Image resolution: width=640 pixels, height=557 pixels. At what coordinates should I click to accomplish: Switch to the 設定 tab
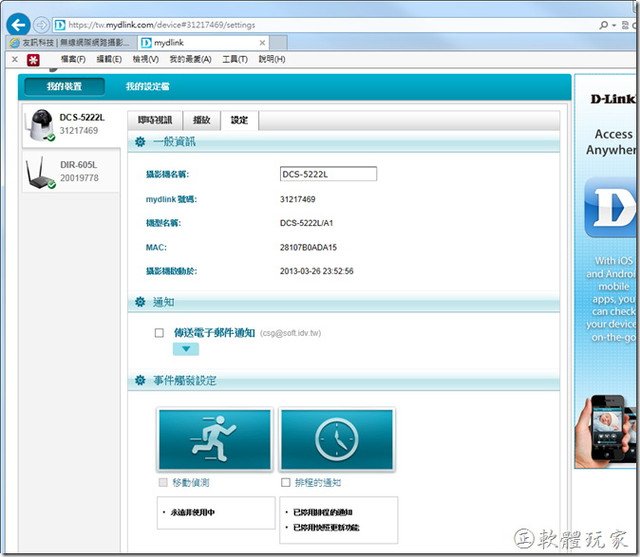pos(239,120)
